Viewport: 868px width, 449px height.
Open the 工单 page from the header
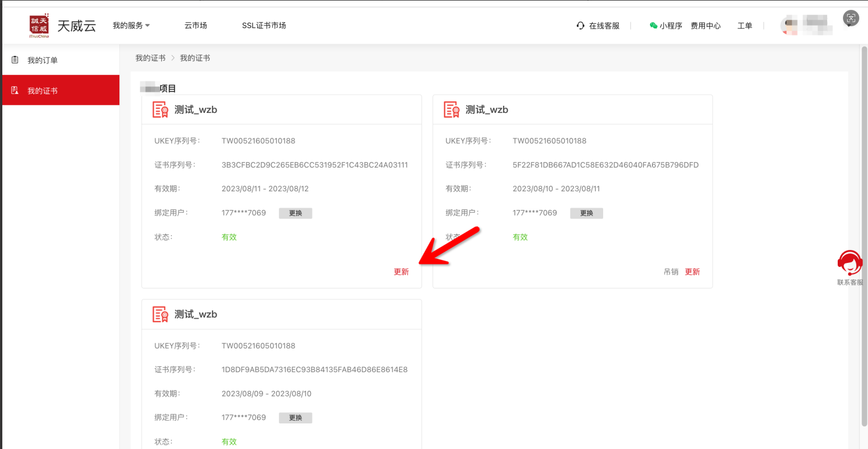745,26
